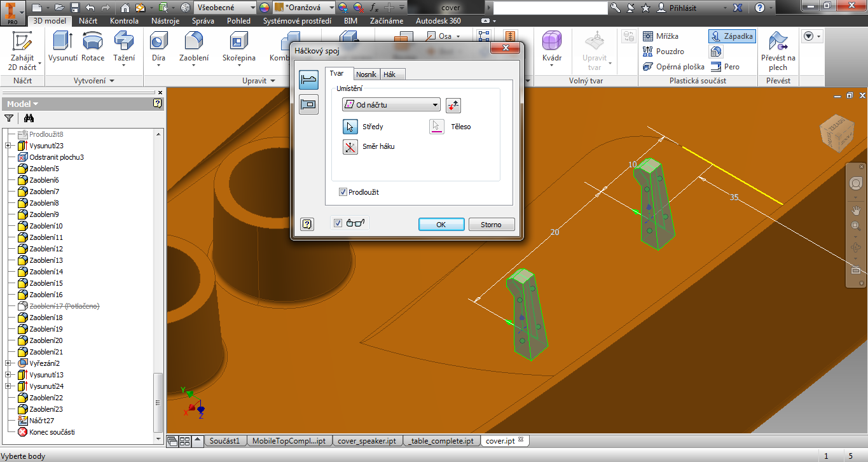
Task: Select the cantilever loop style button in the dialog
Action: 308,104
